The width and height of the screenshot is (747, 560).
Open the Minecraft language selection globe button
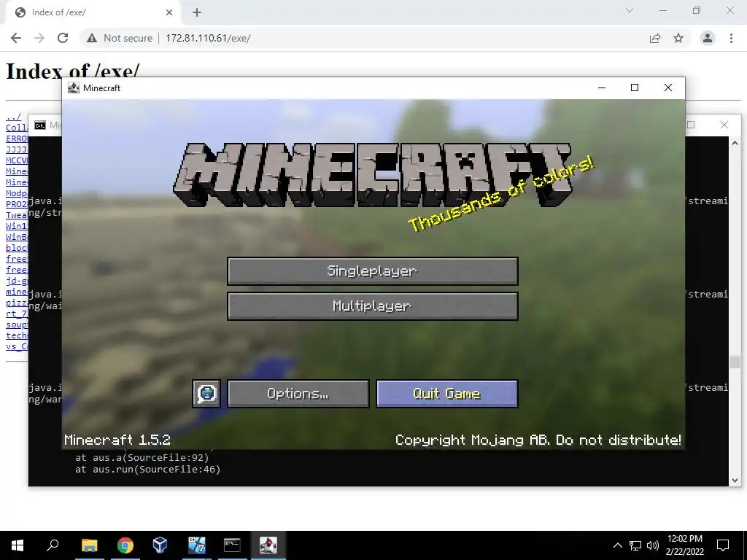click(206, 393)
